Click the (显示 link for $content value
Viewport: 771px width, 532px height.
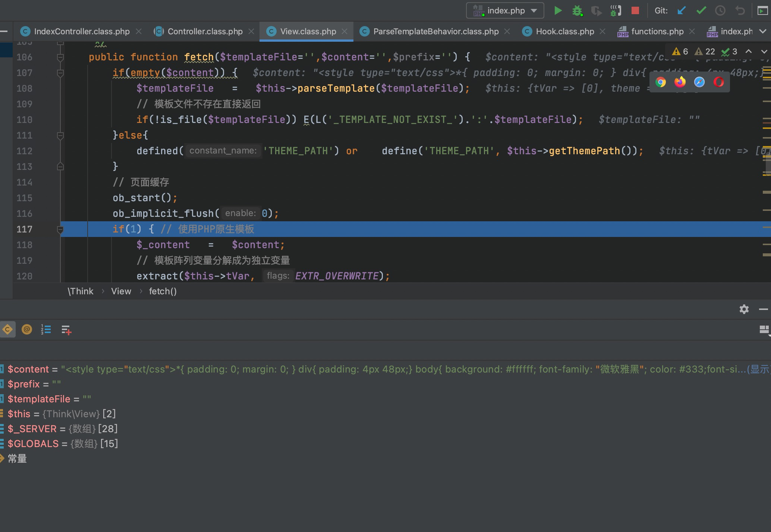(759, 369)
